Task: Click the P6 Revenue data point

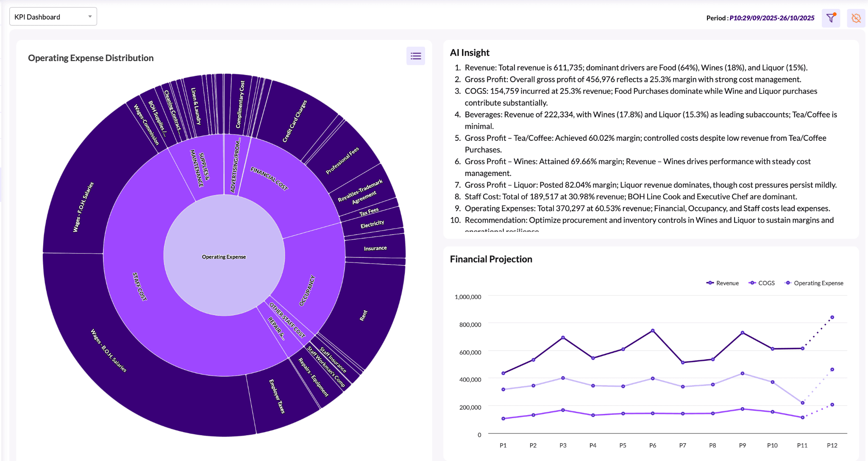Action: tap(653, 331)
